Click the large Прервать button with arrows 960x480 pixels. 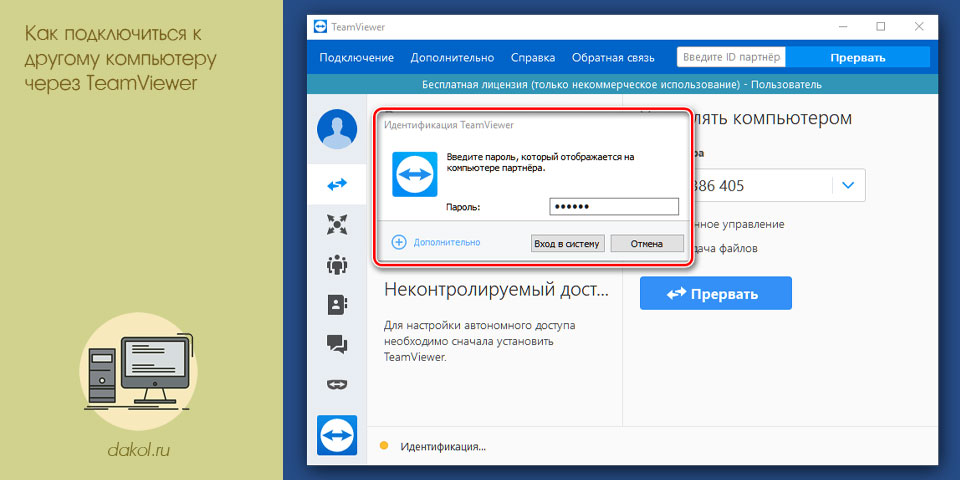(716, 293)
